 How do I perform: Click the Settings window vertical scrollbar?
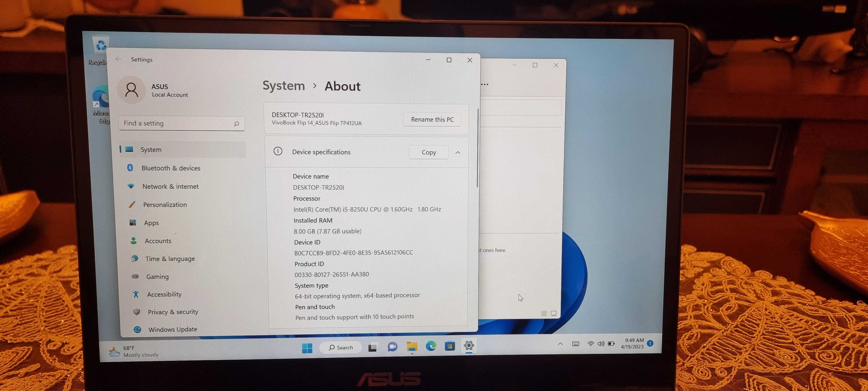click(477, 148)
